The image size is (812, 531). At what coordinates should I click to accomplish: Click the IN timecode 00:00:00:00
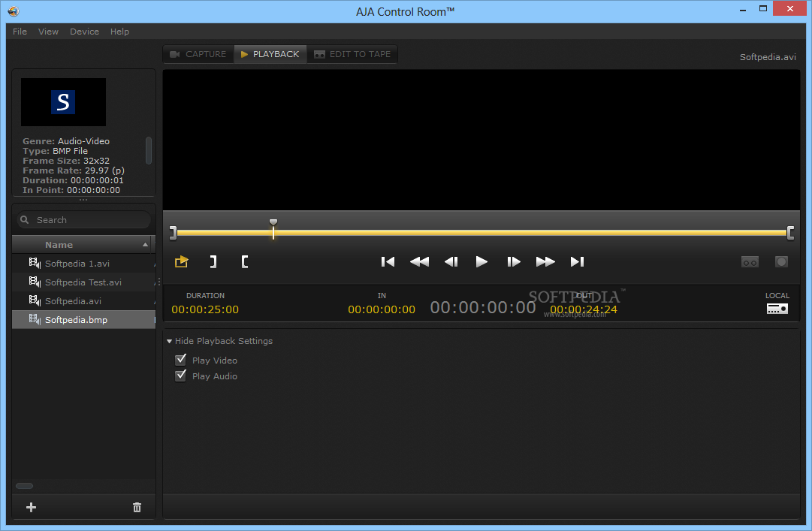382,309
